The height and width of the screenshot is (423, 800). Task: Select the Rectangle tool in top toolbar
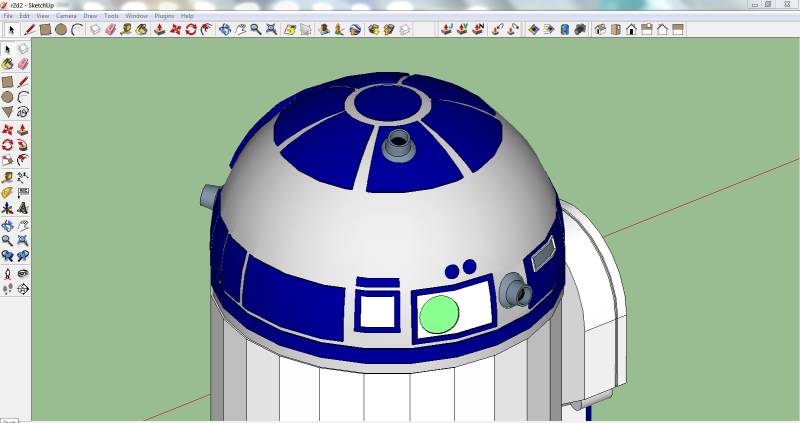click(x=45, y=30)
